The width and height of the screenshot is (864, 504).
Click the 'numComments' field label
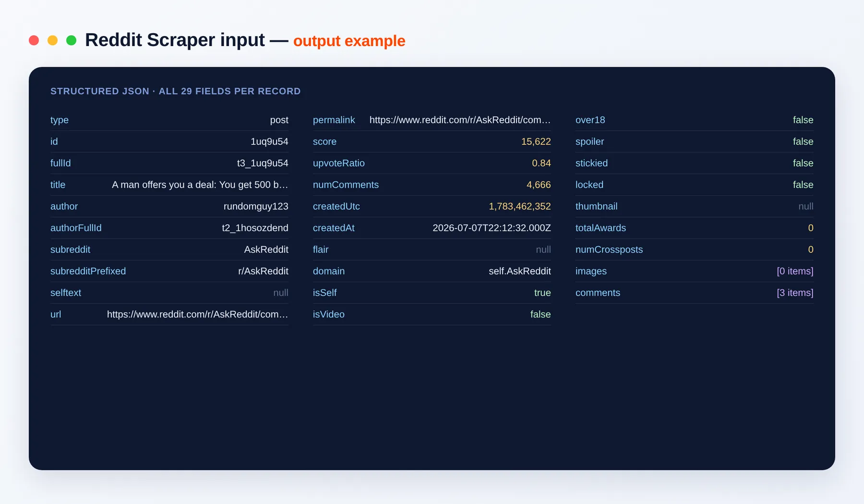tap(346, 185)
